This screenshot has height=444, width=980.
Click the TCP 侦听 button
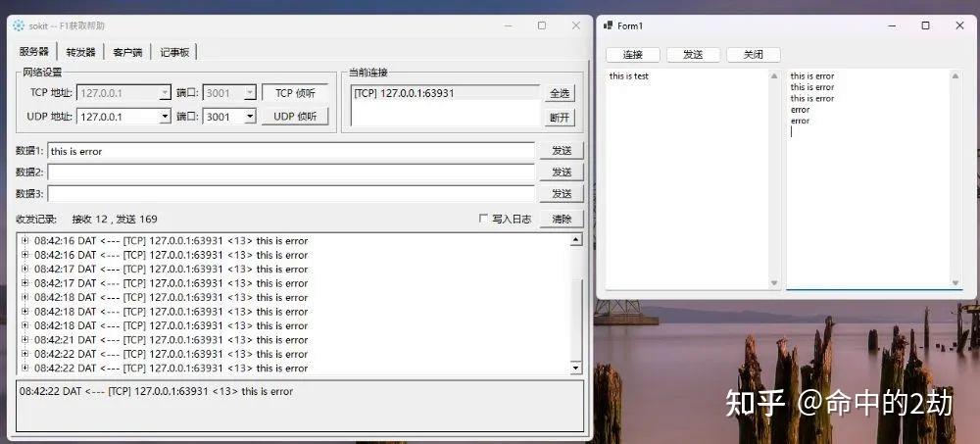click(x=295, y=93)
